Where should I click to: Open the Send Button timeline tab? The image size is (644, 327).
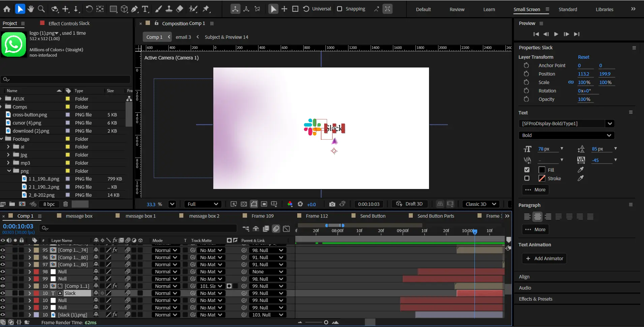point(373,216)
